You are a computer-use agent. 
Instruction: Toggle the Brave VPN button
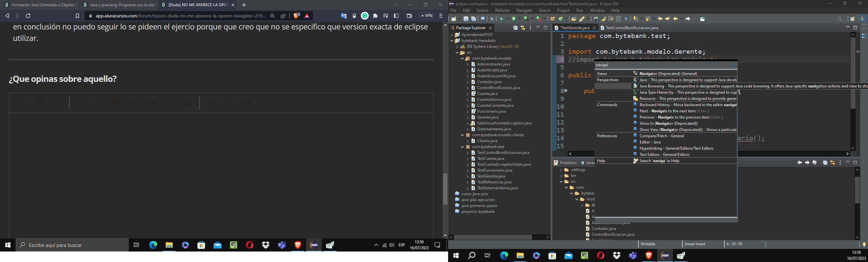[x=427, y=16]
